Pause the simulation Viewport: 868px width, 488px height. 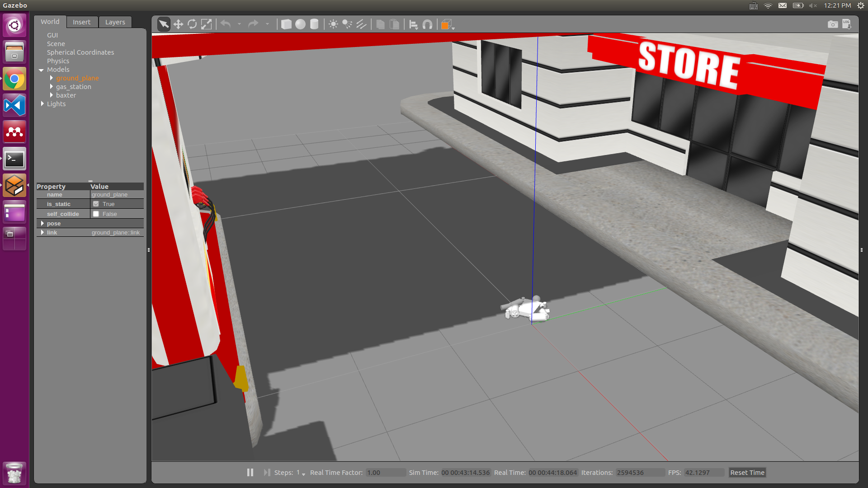(250, 473)
